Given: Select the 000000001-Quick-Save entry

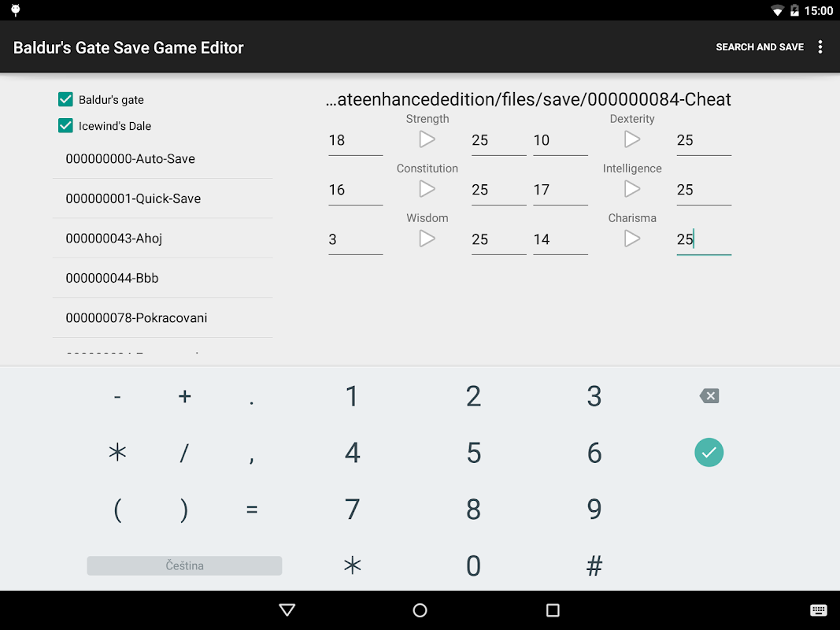Looking at the screenshot, I should click(163, 198).
